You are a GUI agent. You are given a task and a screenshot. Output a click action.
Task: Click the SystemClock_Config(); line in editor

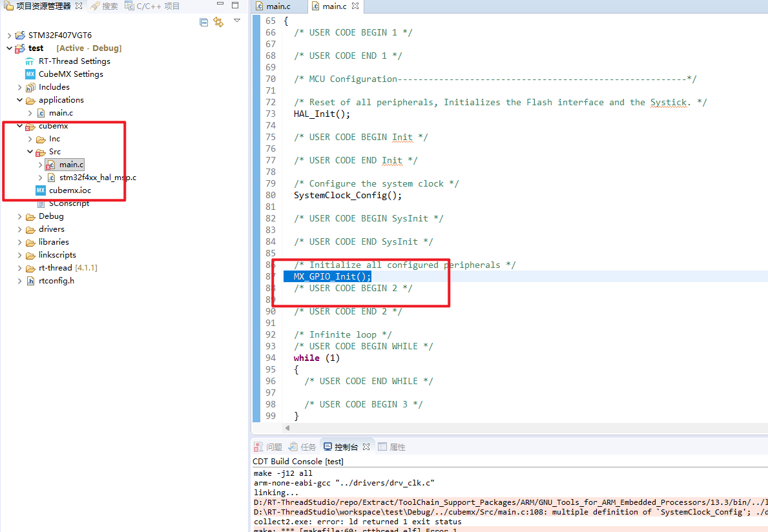tap(348, 195)
